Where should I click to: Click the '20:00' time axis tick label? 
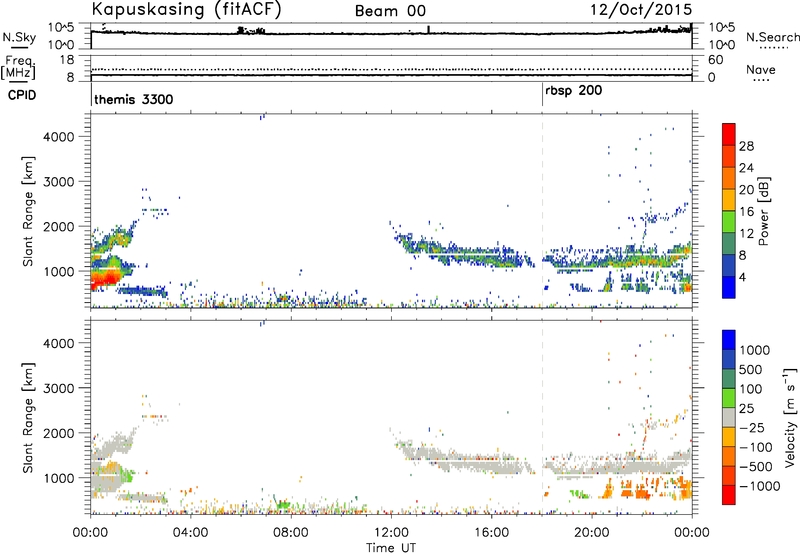coord(592,533)
